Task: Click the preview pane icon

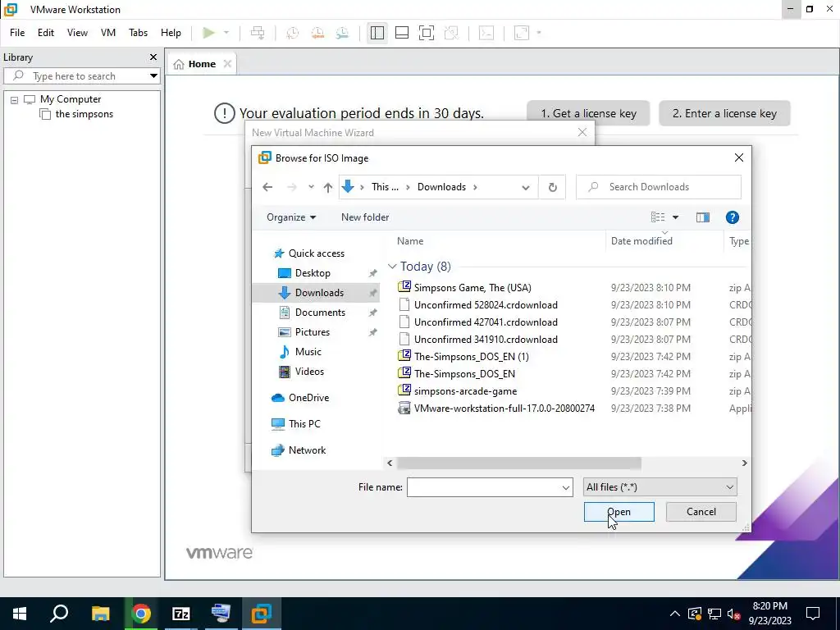Action: [x=702, y=217]
